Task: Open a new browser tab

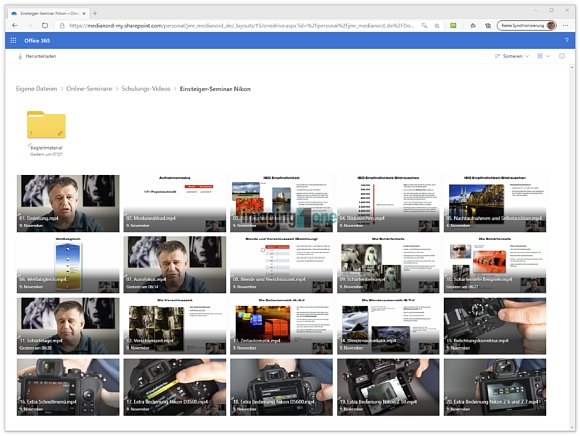Action: click(95, 13)
